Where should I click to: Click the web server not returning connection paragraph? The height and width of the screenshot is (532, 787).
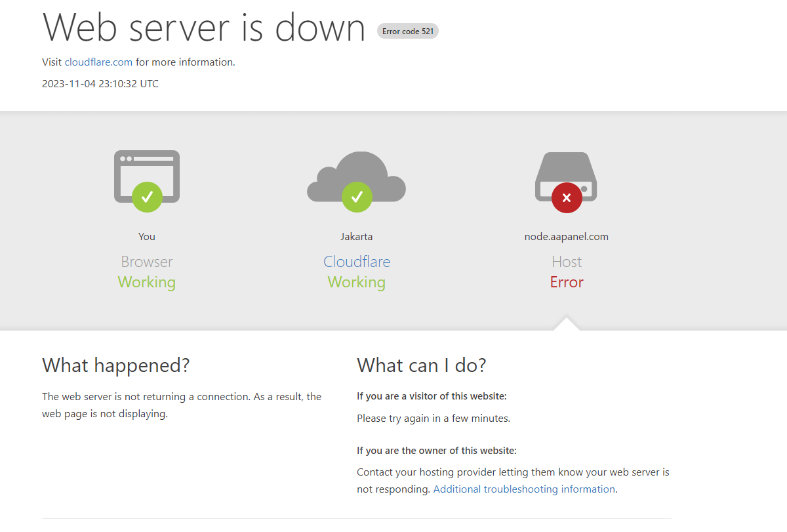click(x=182, y=405)
